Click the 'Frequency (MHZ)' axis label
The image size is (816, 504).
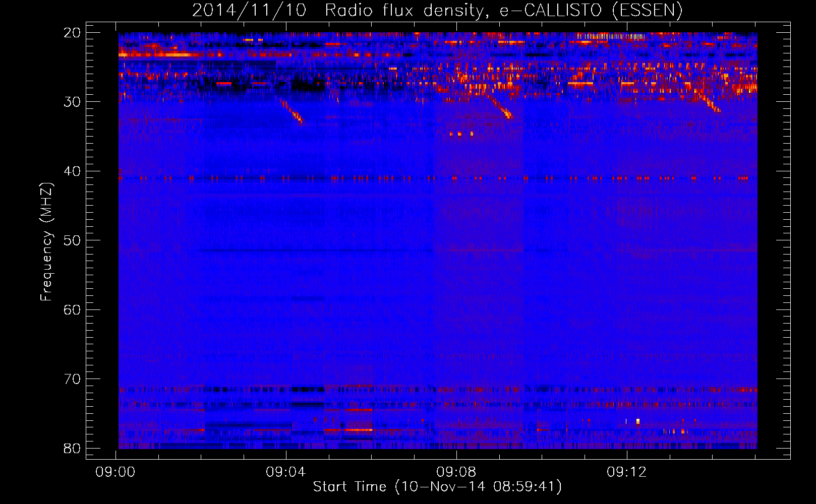[x=46, y=241]
